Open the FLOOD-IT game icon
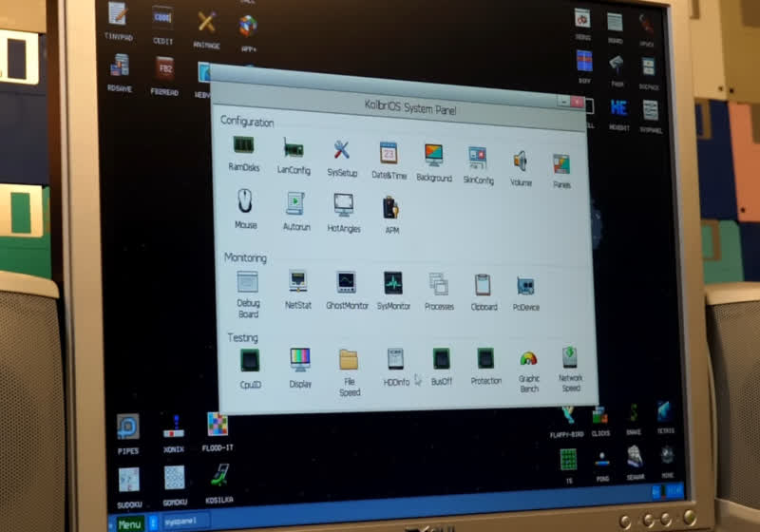 218,431
